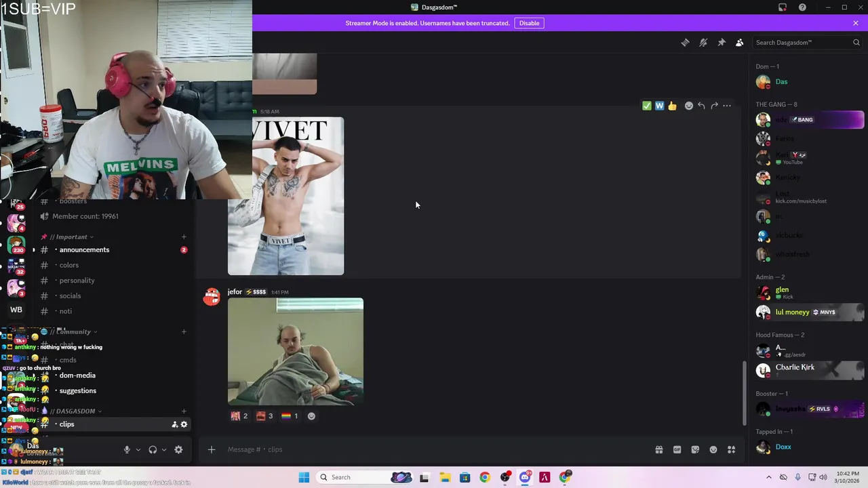Collapse the DASGASDOM category
868x488 pixels.
coord(71,411)
